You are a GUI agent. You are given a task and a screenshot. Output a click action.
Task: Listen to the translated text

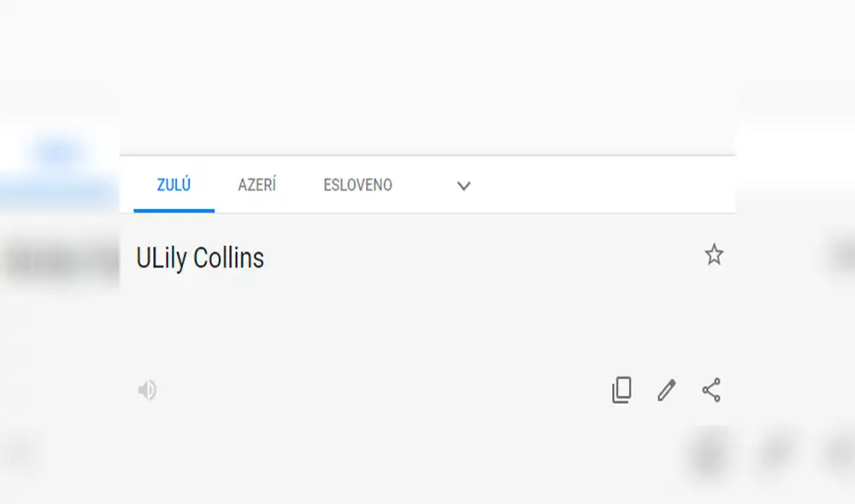(x=147, y=390)
